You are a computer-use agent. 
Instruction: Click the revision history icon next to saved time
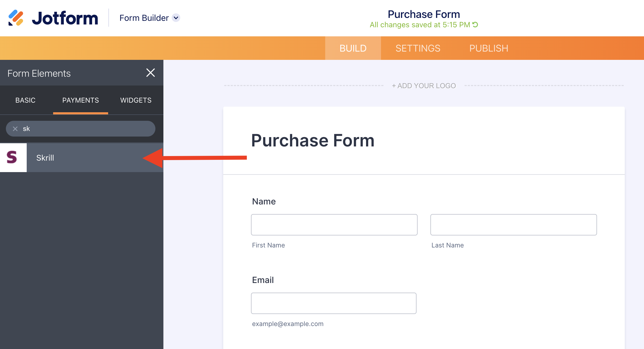coord(475,25)
